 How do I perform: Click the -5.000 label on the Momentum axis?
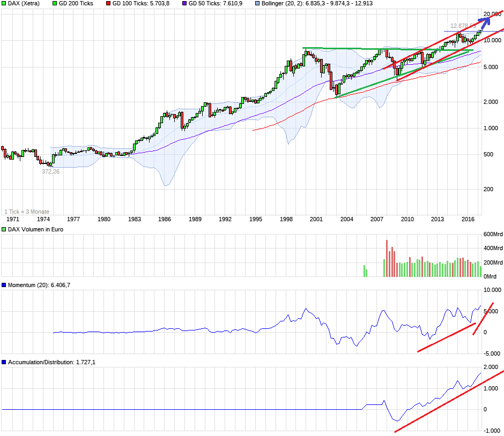pyautogui.click(x=492, y=354)
